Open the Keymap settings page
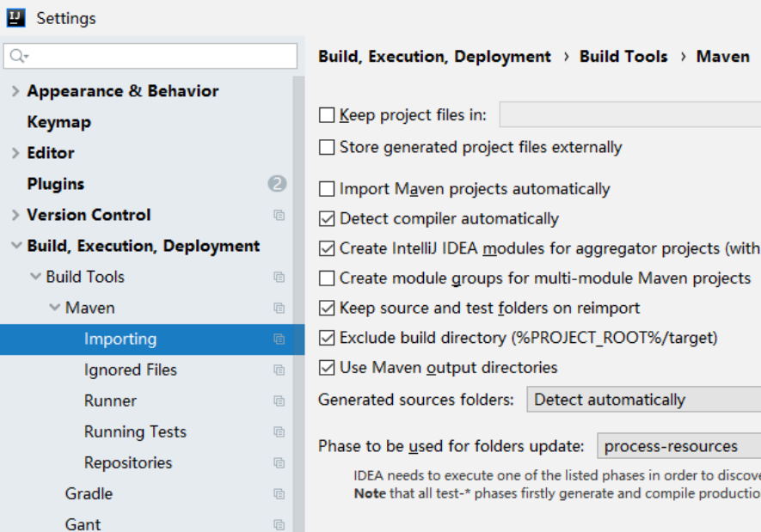Viewport: 761px width, 532px height. 58,122
